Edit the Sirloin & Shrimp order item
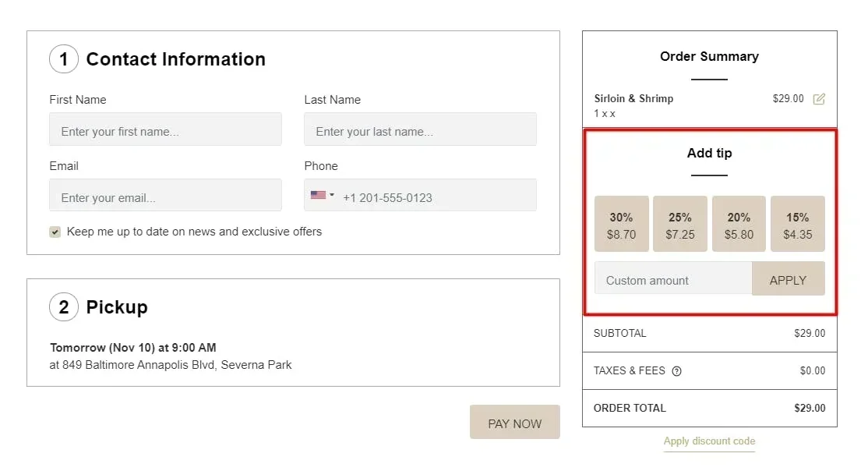The height and width of the screenshot is (471, 868). click(819, 99)
